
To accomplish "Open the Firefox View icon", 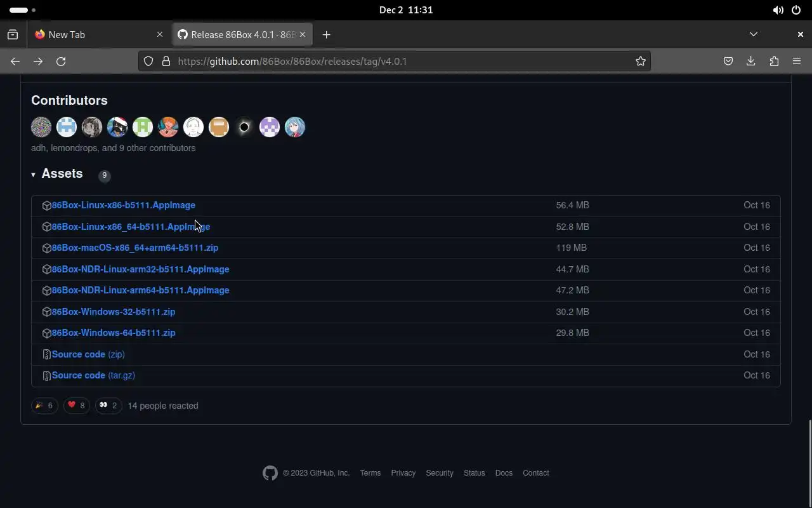I will [13, 34].
